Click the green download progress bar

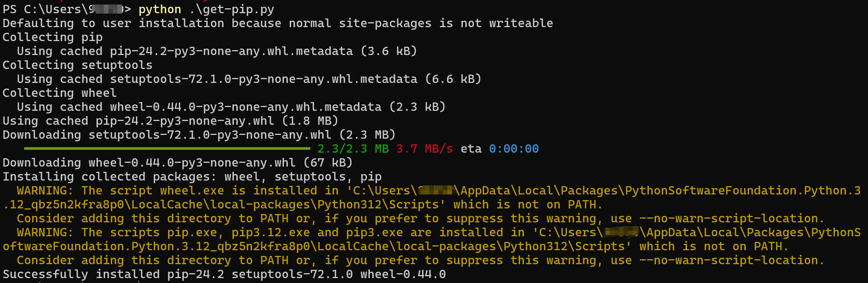tap(167, 148)
